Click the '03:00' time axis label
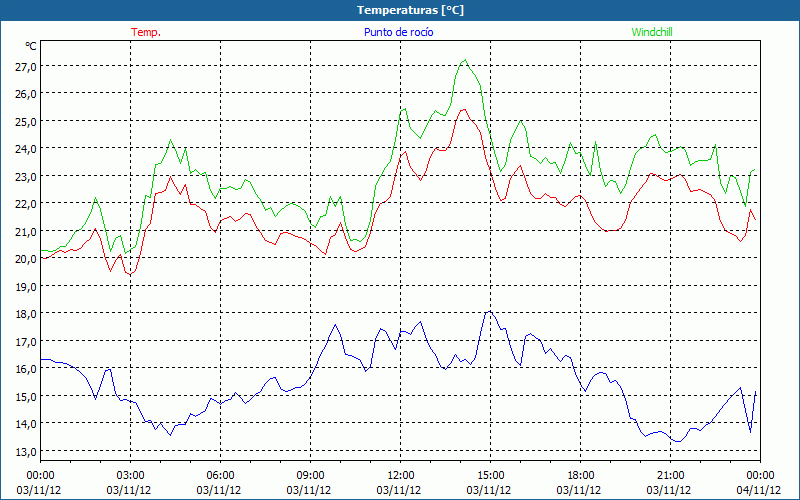Screen dimensions: 800x500 point(130,475)
